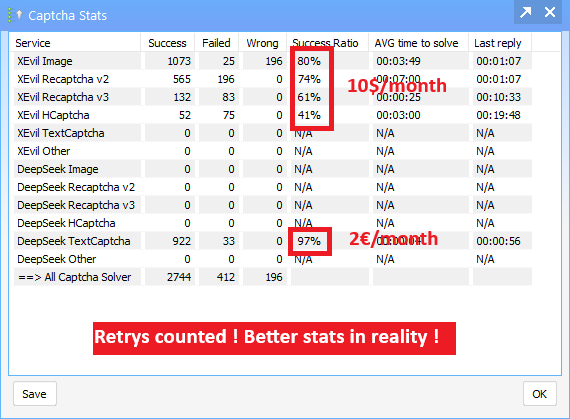Click the 00:03:00 average time cell

[421, 115]
